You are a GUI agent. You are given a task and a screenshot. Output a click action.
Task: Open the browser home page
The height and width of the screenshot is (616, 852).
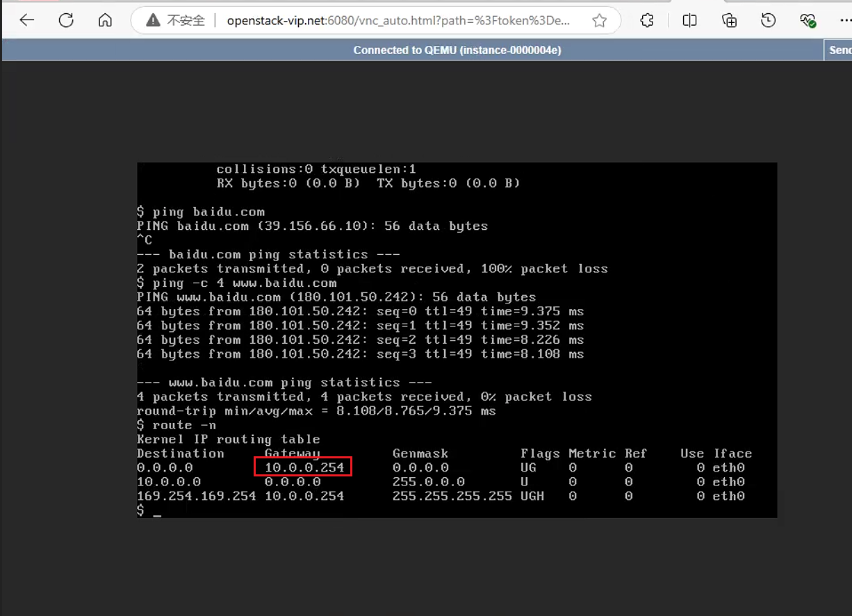(105, 21)
